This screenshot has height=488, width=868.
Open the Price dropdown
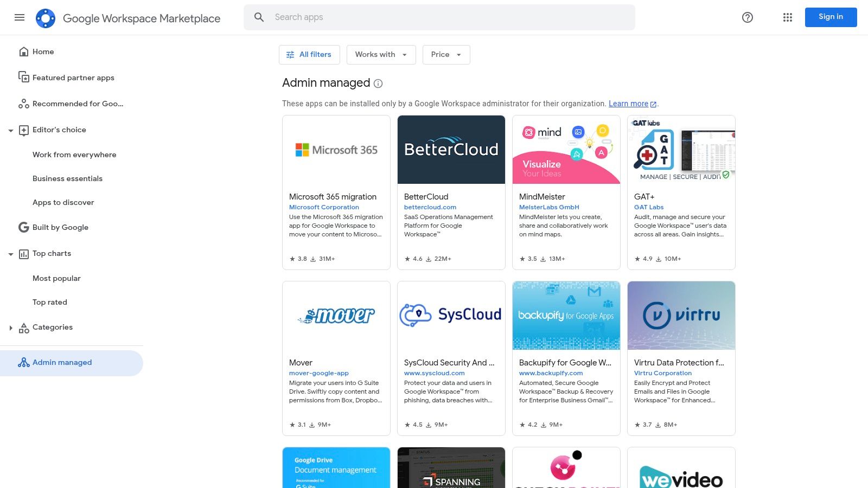(x=446, y=54)
